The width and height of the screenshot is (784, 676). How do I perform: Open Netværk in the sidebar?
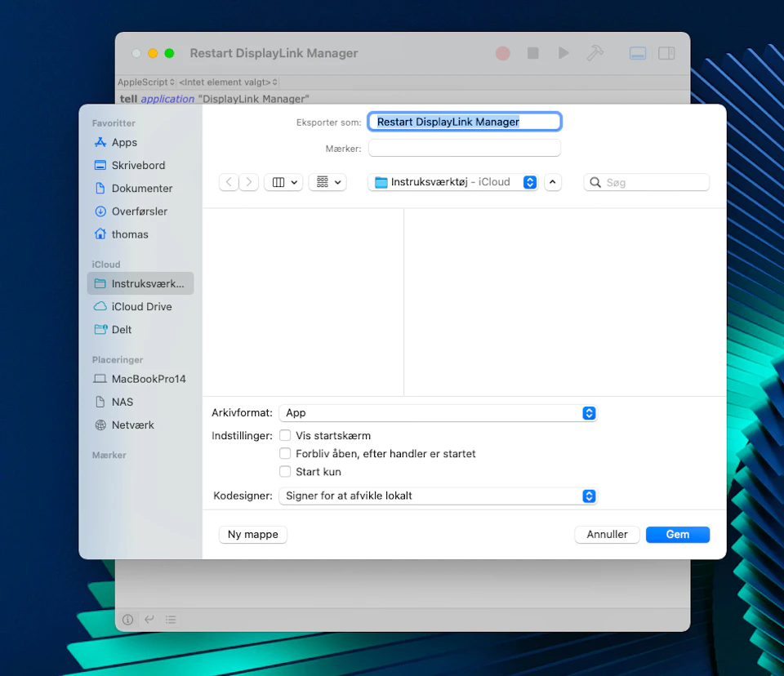click(140, 425)
